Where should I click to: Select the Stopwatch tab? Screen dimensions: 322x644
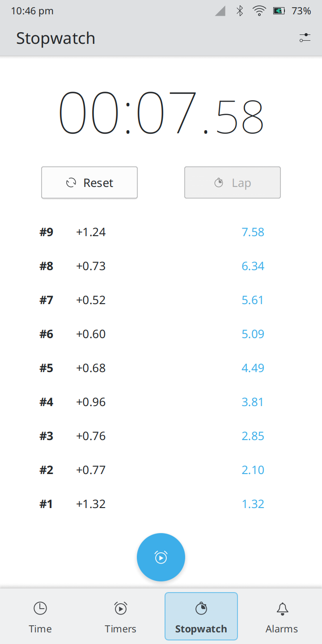coord(201,617)
